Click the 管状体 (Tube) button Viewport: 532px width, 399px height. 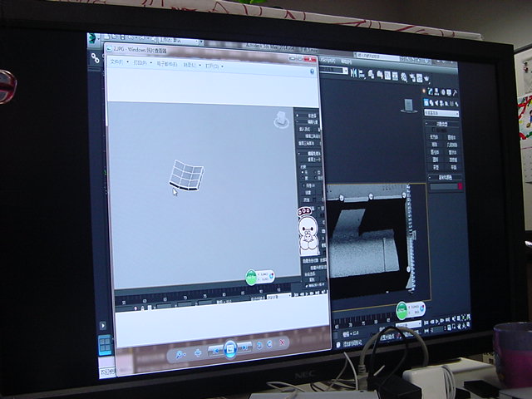tap(452, 153)
